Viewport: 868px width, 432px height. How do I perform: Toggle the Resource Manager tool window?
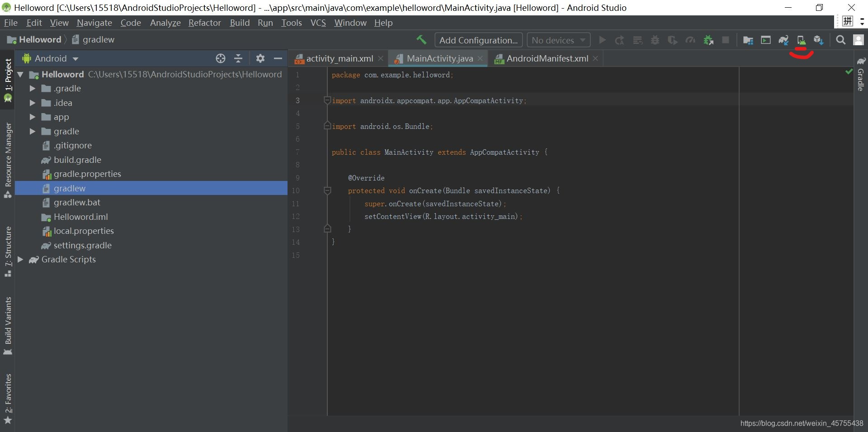(x=8, y=161)
